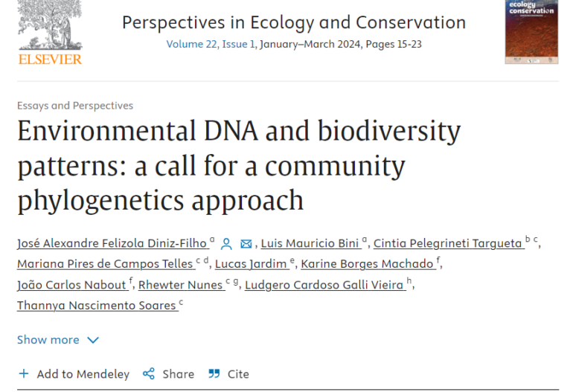View author Rhewter Nunes
573x392 pixels.
point(180,285)
